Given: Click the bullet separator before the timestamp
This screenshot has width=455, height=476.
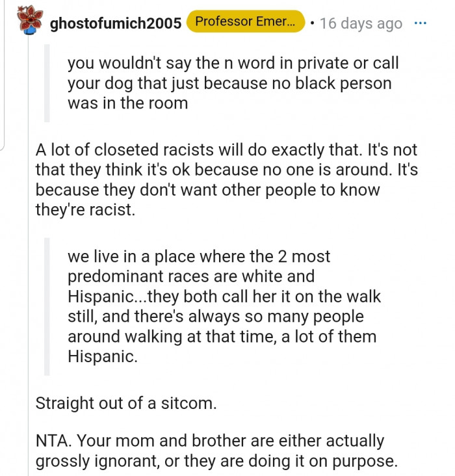Looking at the screenshot, I should pyautogui.click(x=313, y=23).
